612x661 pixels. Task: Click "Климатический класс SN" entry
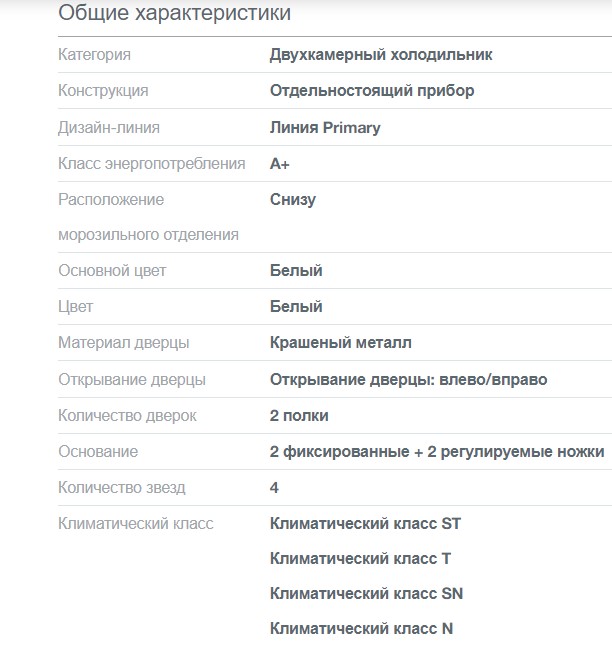(366, 593)
